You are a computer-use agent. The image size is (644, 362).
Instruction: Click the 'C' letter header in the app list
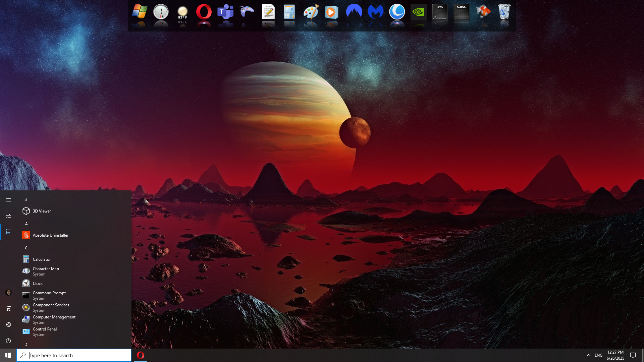[26, 248]
